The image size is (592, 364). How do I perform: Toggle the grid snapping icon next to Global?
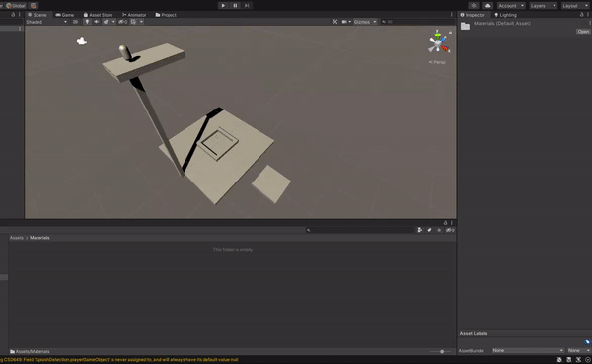click(34, 5)
